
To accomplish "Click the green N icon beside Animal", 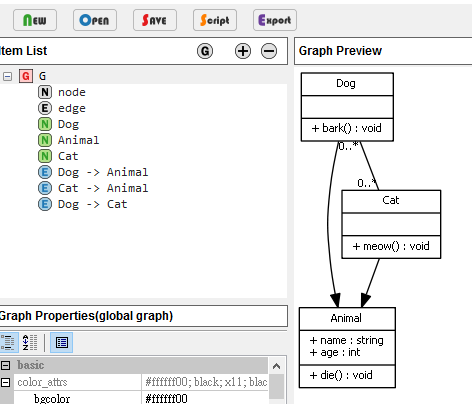I will [x=45, y=140].
